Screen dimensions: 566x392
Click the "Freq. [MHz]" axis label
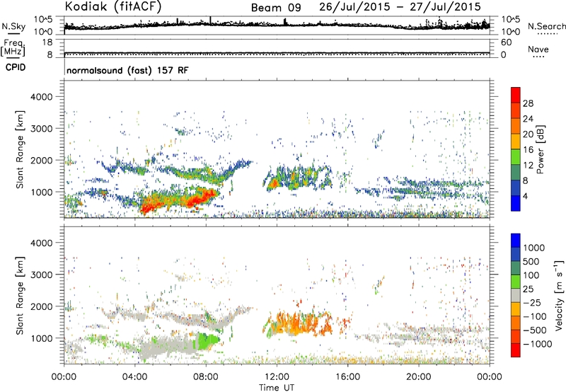click(x=13, y=47)
